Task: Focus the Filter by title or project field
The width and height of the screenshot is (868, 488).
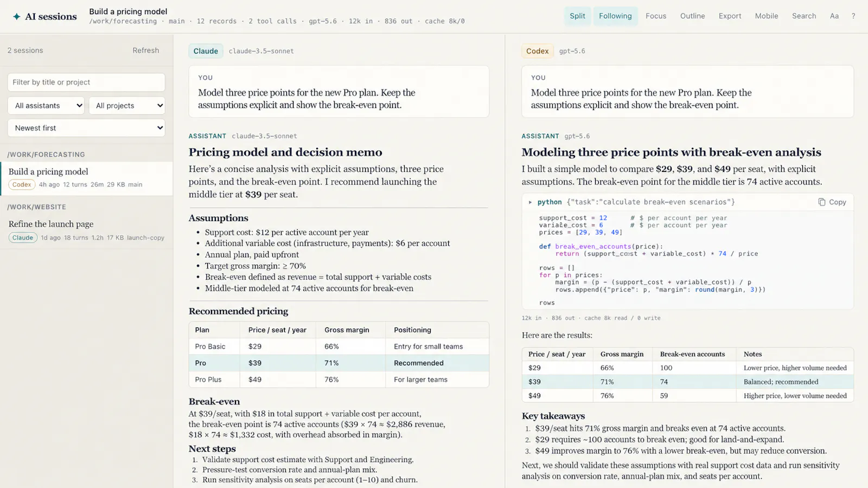Action: coord(86,82)
